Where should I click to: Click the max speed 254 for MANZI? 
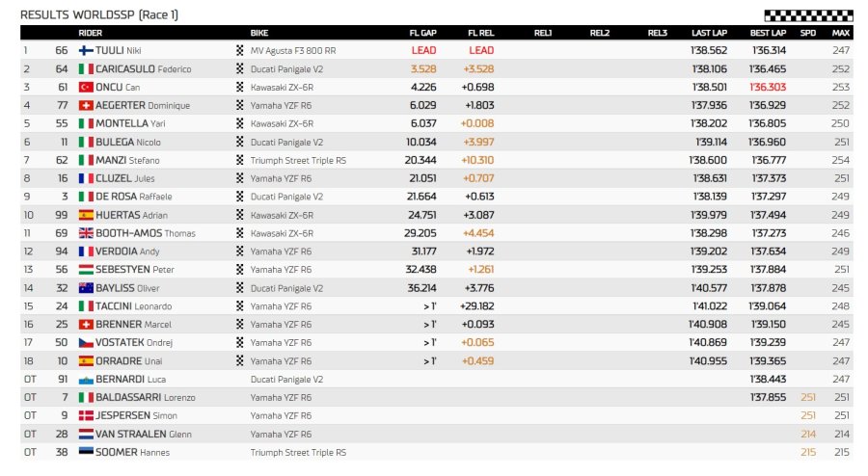840,160
